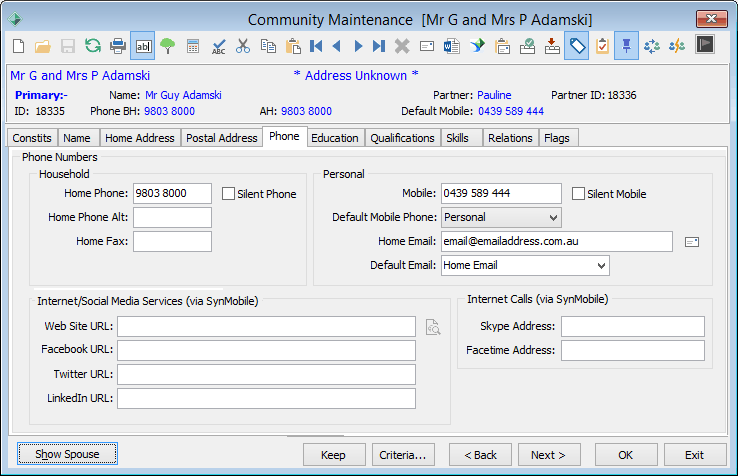Click the < Back button

click(x=480, y=455)
